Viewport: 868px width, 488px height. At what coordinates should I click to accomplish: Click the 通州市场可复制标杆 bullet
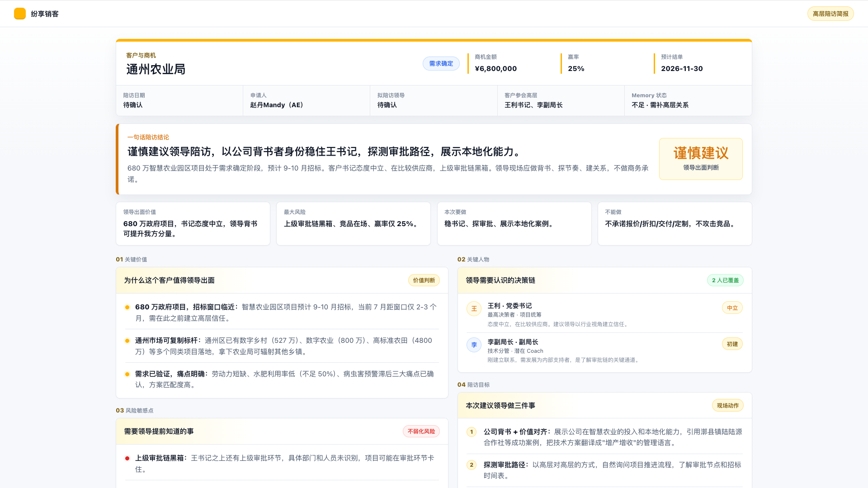point(282,346)
